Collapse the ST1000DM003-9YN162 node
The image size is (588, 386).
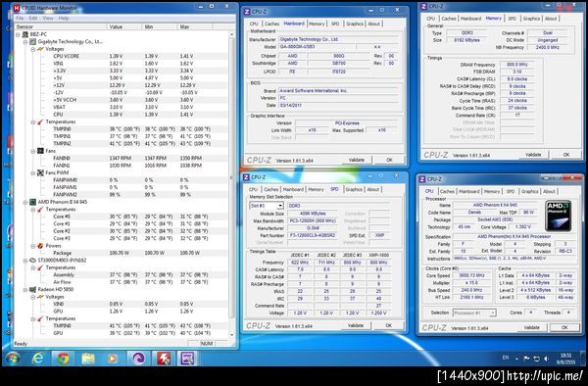pyautogui.click(x=25, y=261)
